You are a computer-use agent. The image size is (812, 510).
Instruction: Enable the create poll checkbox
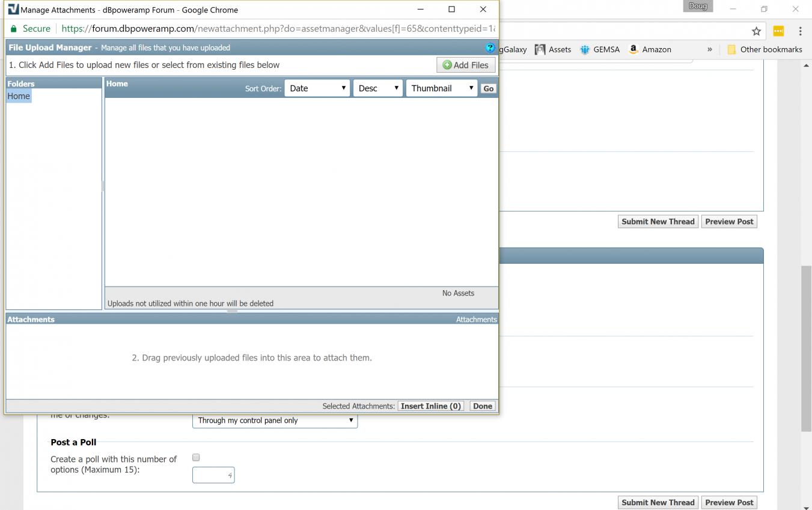click(196, 458)
